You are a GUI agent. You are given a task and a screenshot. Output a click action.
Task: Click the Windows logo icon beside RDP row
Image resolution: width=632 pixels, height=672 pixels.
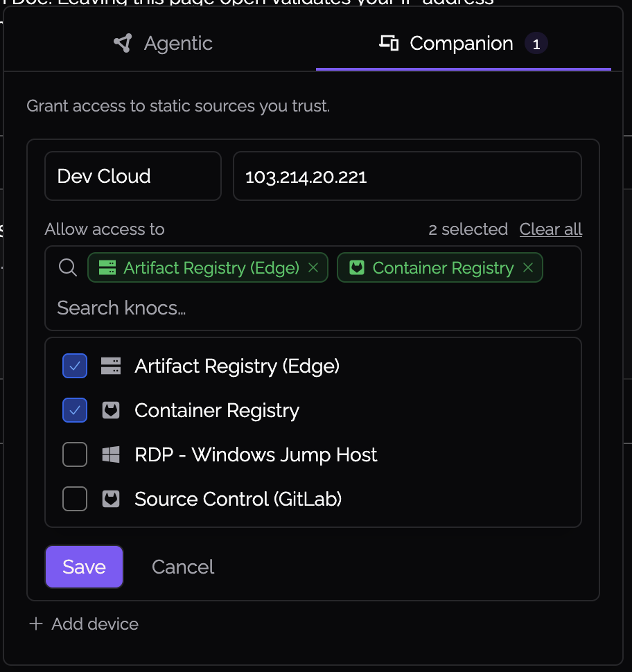point(111,454)
